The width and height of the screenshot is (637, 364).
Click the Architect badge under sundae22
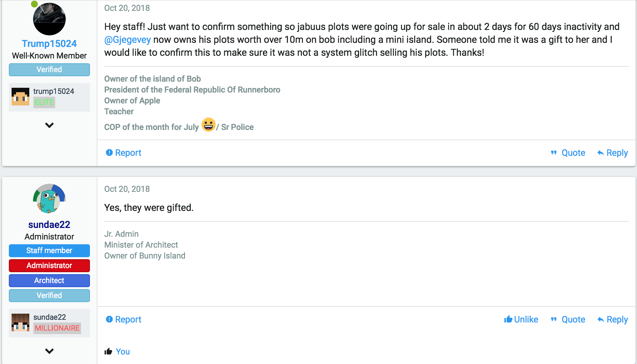[49, 281]
